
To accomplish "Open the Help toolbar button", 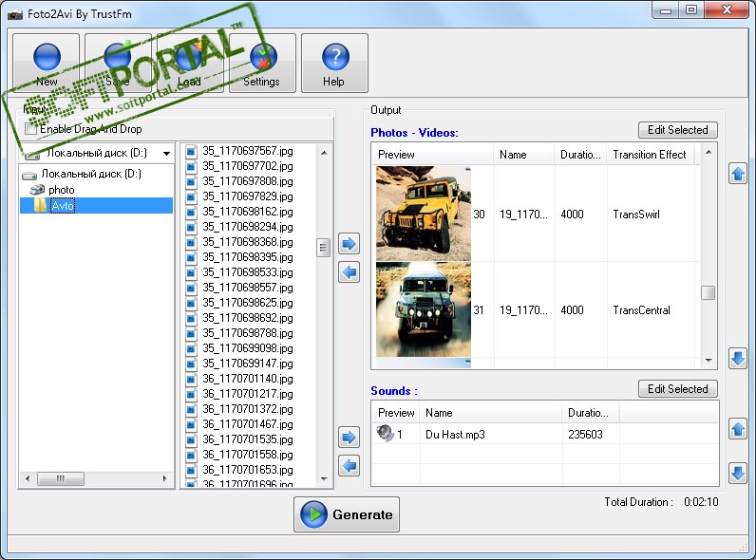I will [x=334, y=63].
